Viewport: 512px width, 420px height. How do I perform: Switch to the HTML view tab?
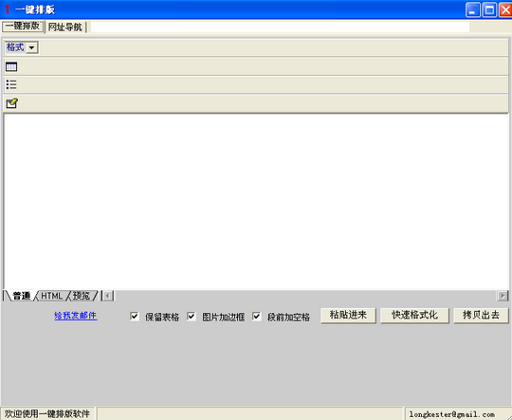click(x=51, y=296)
